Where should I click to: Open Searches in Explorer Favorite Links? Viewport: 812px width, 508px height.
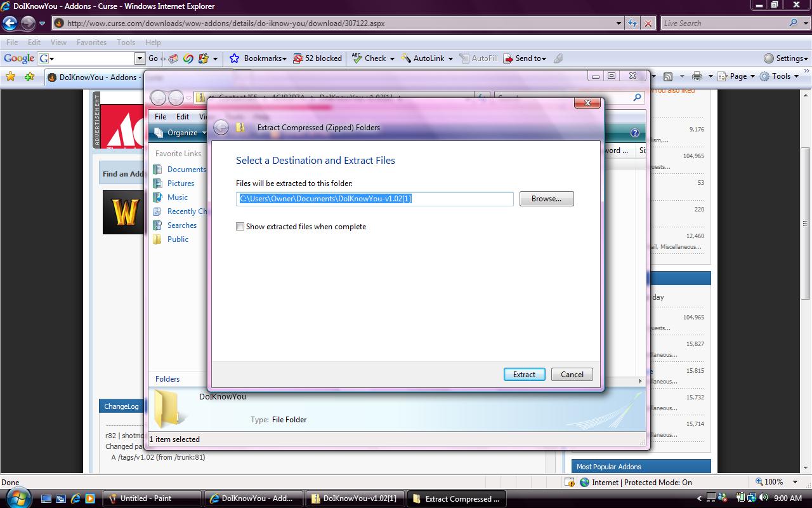(x=182, y=225)
